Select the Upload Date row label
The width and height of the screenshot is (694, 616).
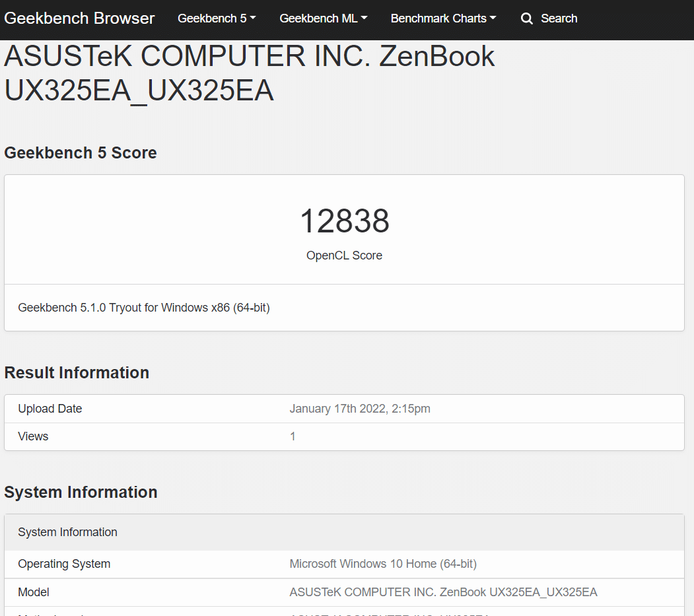50,409
